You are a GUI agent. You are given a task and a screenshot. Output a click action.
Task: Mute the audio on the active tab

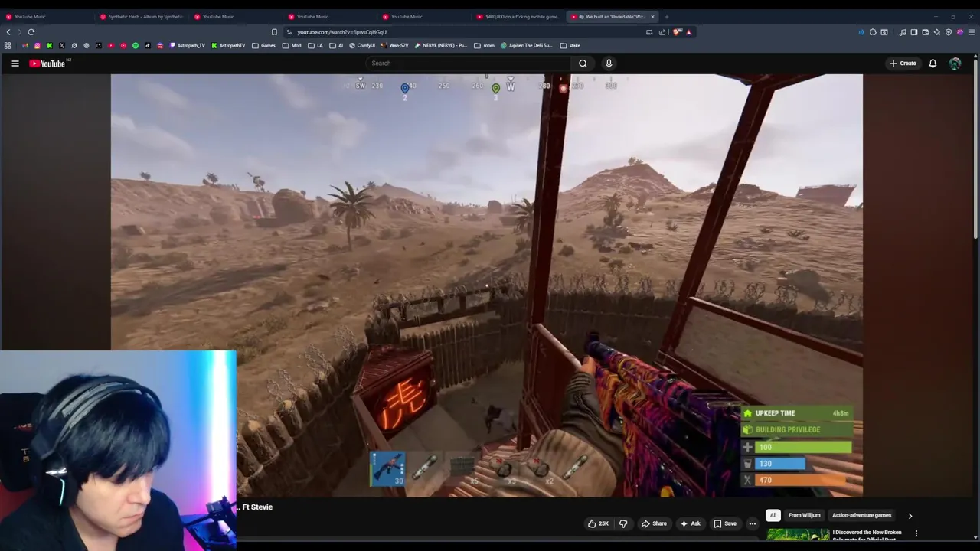pyautogui.click(x=581, y=16)
